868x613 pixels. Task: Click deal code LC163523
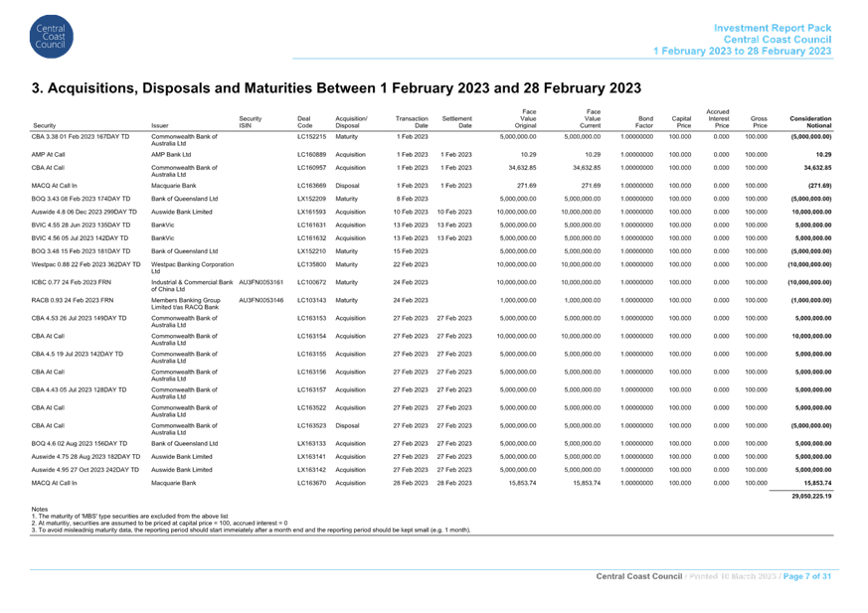pos(311,426)
